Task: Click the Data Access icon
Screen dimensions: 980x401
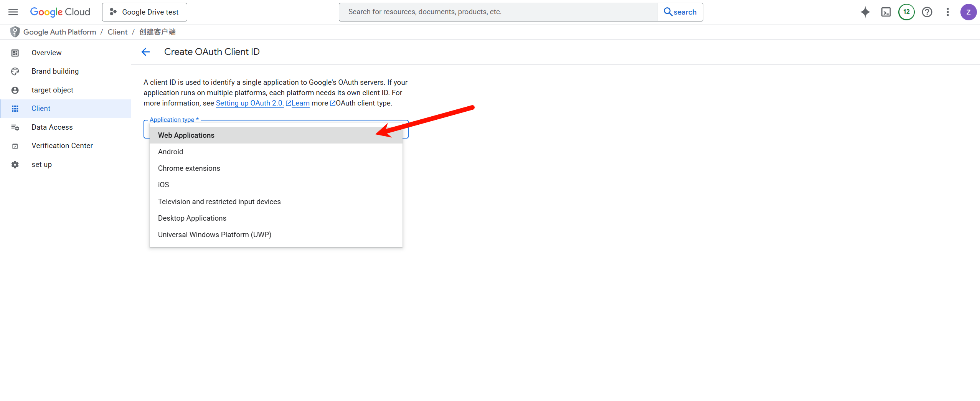Action: tap(15, 127)
